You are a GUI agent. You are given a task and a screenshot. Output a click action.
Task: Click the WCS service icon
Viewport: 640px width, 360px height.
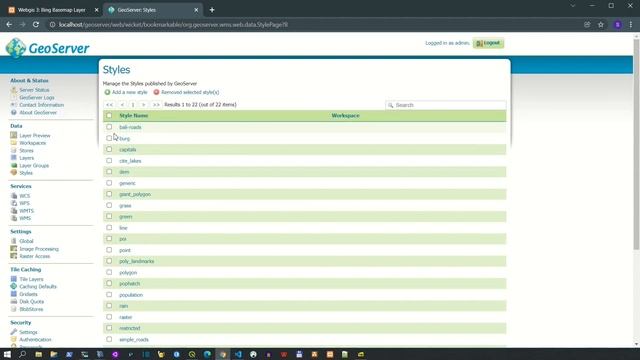(x=14, y=196)
